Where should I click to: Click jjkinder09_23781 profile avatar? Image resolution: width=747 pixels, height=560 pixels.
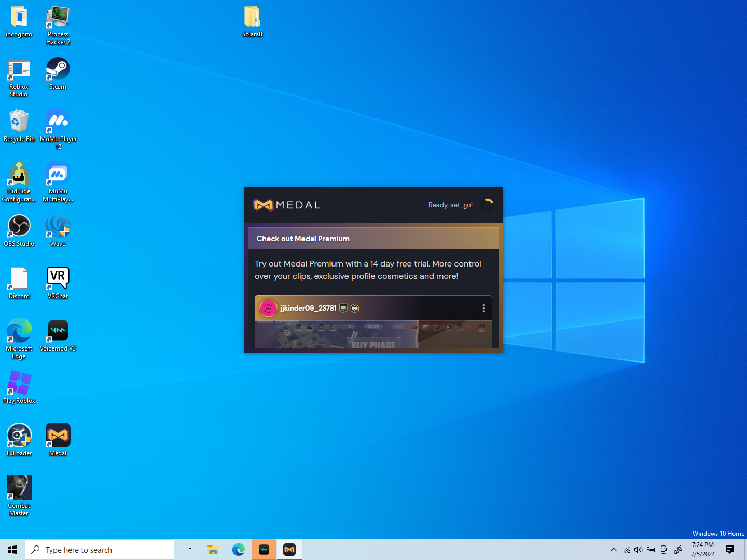(268, 309)
